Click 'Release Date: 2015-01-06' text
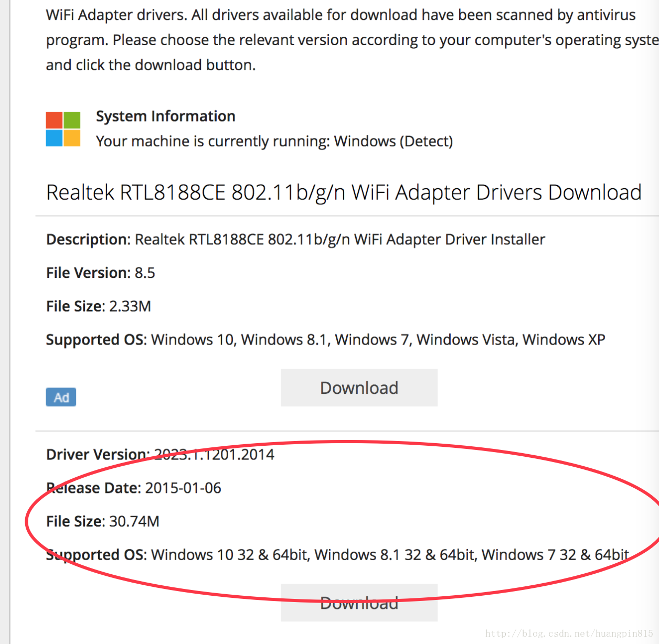The image size is (659, 644). point(134,488)
